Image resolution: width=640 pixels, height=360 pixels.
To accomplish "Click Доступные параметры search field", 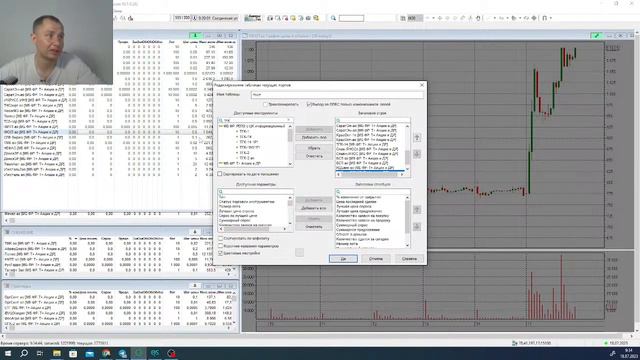I will [256, 191].
